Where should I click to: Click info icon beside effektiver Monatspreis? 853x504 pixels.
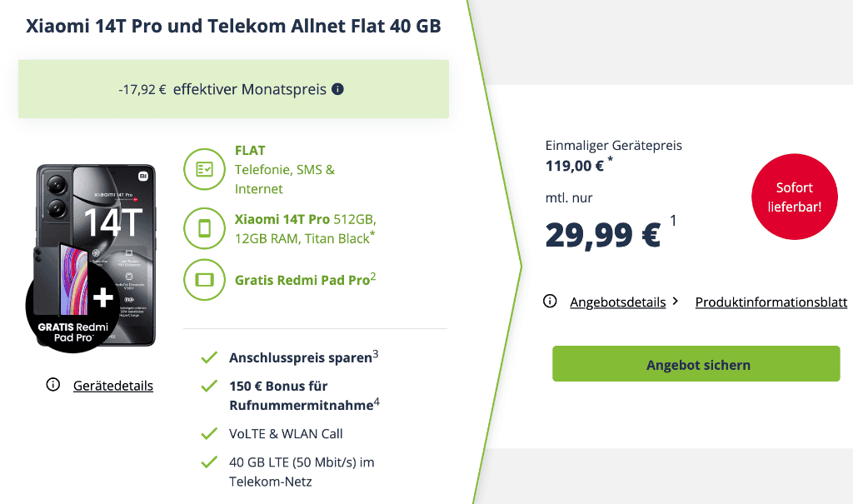(337, 89)
